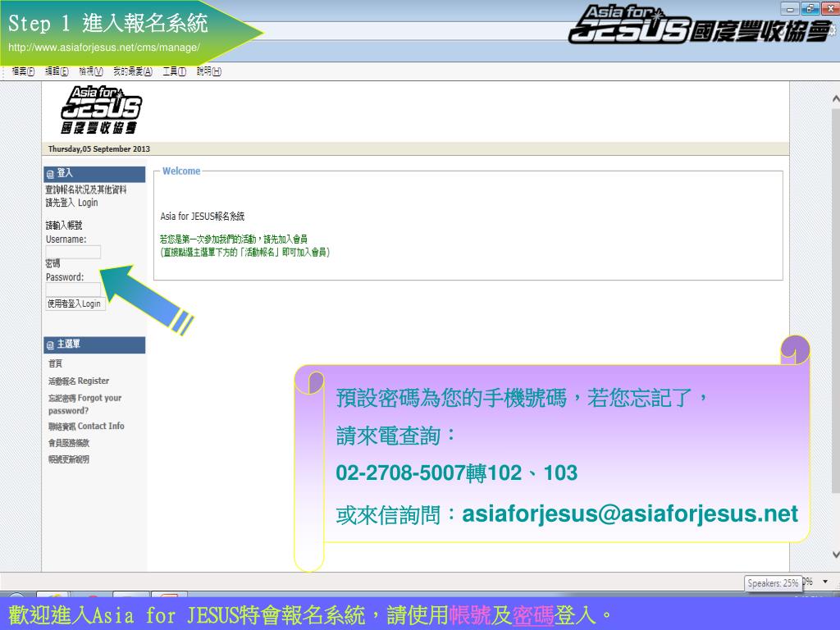This screenshot has width=840, height=630.
Task: Click the 主選單 panel header icon
Action: [51, 345]
